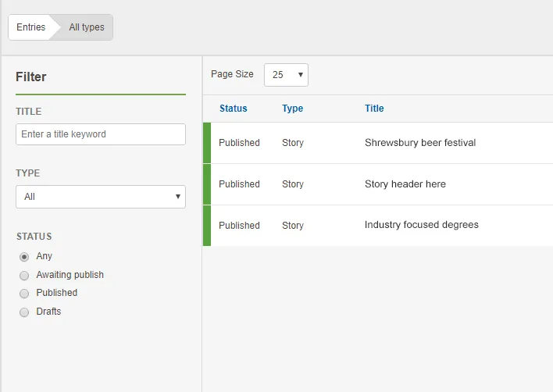Image resolution: width=553 pixels, height=392 pixels.
Task: Click green status bar of Shrewsbury row
Action: pos(207,143)
